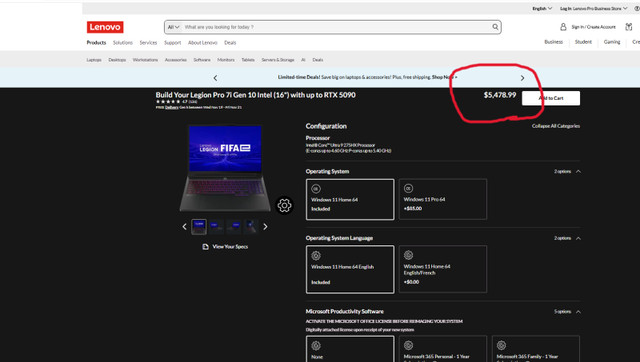The width and height of the screenshot is (640, 362).
Task: Select Windows 11 Pro 64 option
Action: tap(443, 199)
